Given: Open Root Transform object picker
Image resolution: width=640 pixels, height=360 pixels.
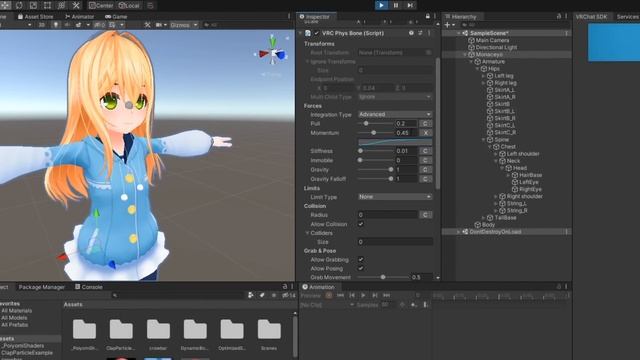Looking at the screenshot, I should point(428,53).
